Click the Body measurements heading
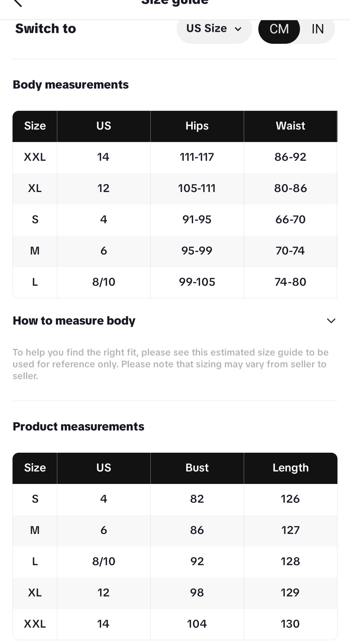 [70, 85]
